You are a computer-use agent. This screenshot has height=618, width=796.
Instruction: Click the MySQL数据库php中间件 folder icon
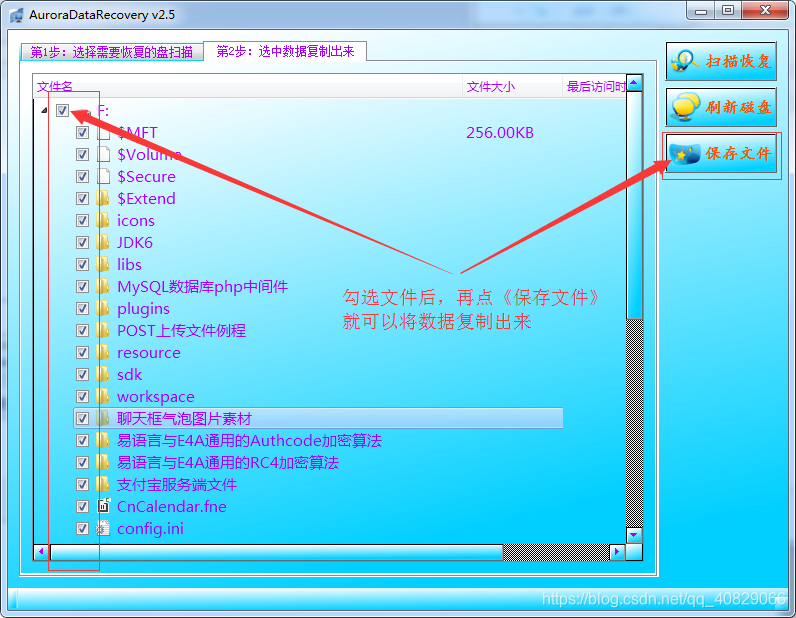tap(103, 286)
